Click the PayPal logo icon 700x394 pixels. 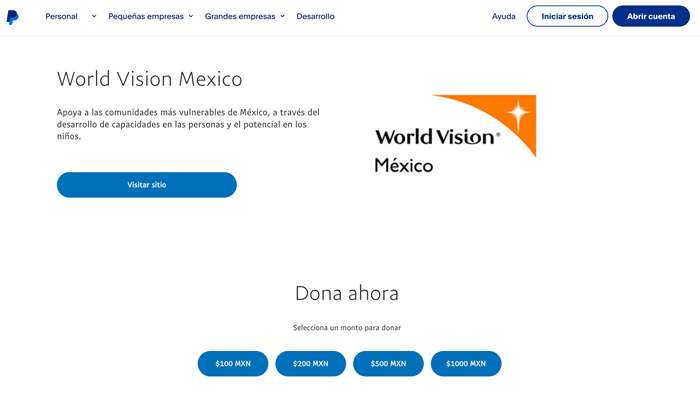coord(12,17)
